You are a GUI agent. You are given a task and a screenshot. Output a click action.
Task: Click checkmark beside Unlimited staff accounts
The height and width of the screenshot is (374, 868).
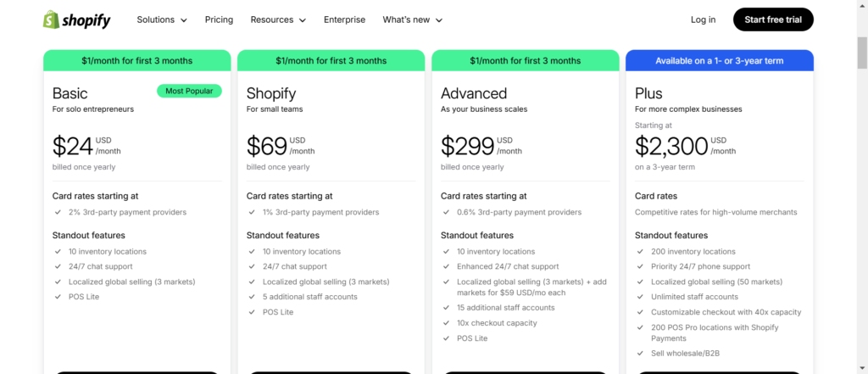(x=641, y=297)
